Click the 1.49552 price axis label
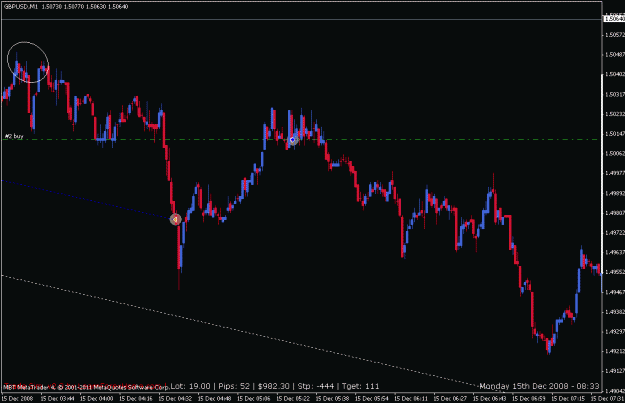The height and width of the screenshot is (403, 625). [x=615, y=272]
